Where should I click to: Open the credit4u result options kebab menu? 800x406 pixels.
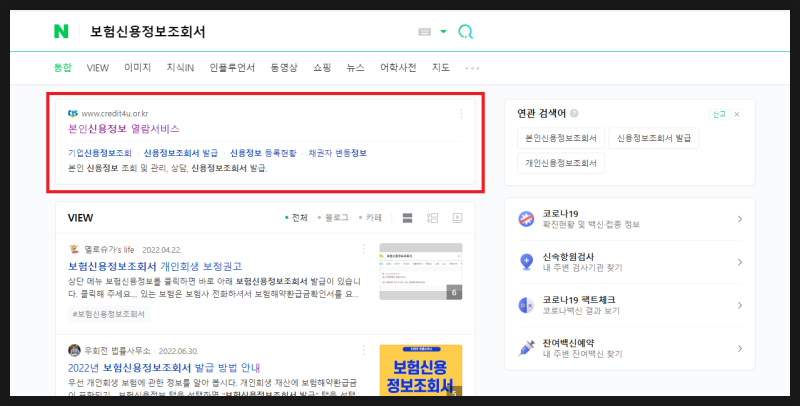pos(461,113)
